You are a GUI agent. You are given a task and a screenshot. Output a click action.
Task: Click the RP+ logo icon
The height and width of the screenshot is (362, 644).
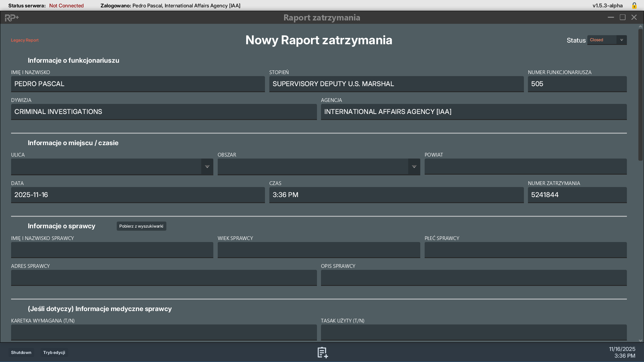12,17
